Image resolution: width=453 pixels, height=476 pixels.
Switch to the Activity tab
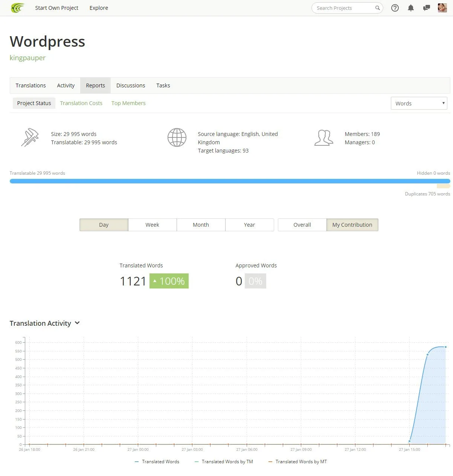66,85
